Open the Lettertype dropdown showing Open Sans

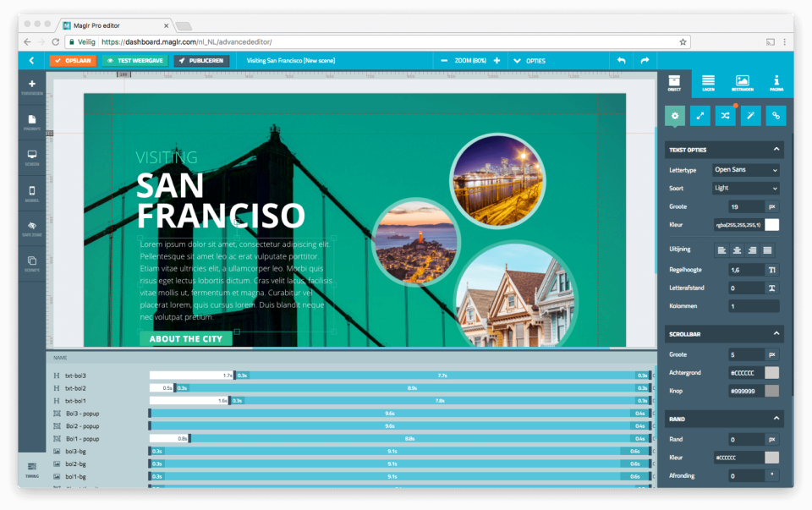(x=744, y=169)
